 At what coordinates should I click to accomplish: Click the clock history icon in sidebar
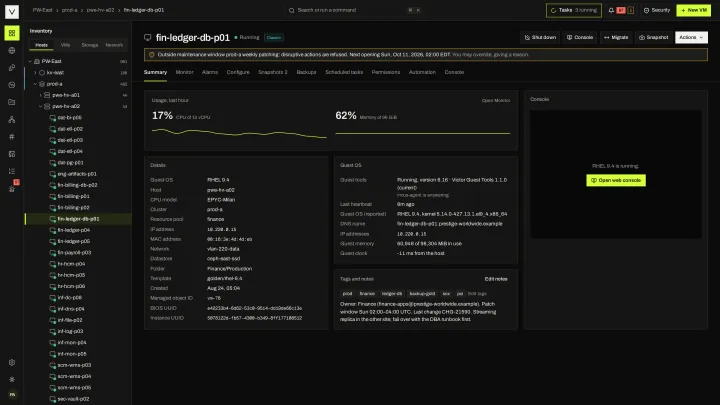pos(12,85)
